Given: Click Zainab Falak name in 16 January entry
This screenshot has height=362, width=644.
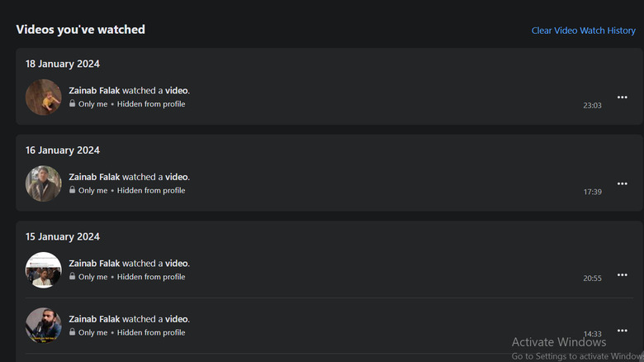Looking at the screenshot, I should click(x=94, y=177).
